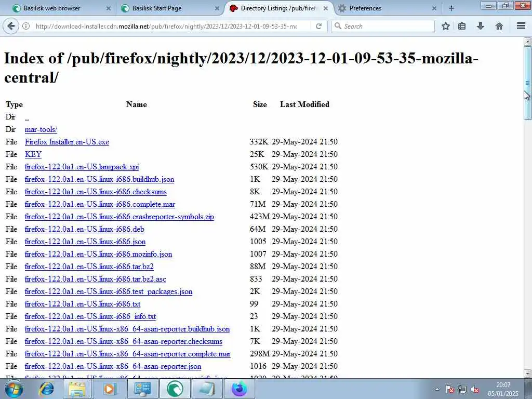The height and width of the screenshot is (399, 532).
Task: Close the Basilisk web browser tab
Action: pyautogui.click(x=108, y=8)
